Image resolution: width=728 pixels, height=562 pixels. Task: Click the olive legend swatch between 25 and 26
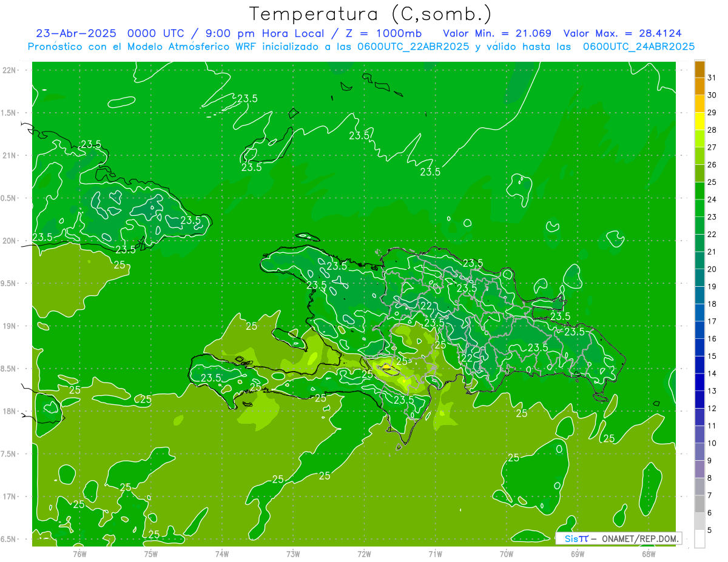coord(699,173)
